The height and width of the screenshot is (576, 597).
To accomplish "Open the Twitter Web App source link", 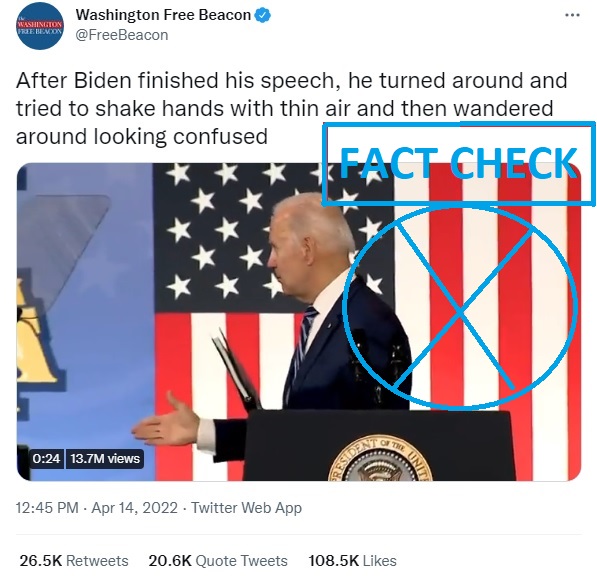I will point(246,508).
